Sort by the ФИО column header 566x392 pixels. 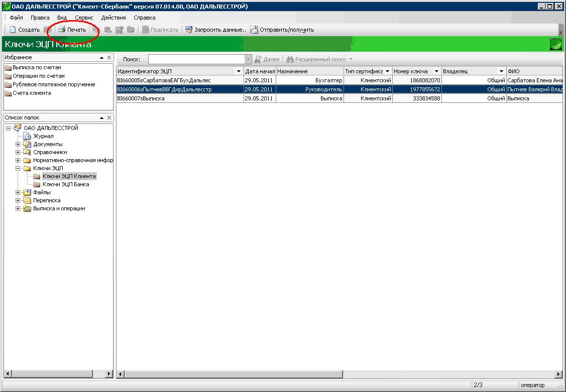(x=534, y=71)
